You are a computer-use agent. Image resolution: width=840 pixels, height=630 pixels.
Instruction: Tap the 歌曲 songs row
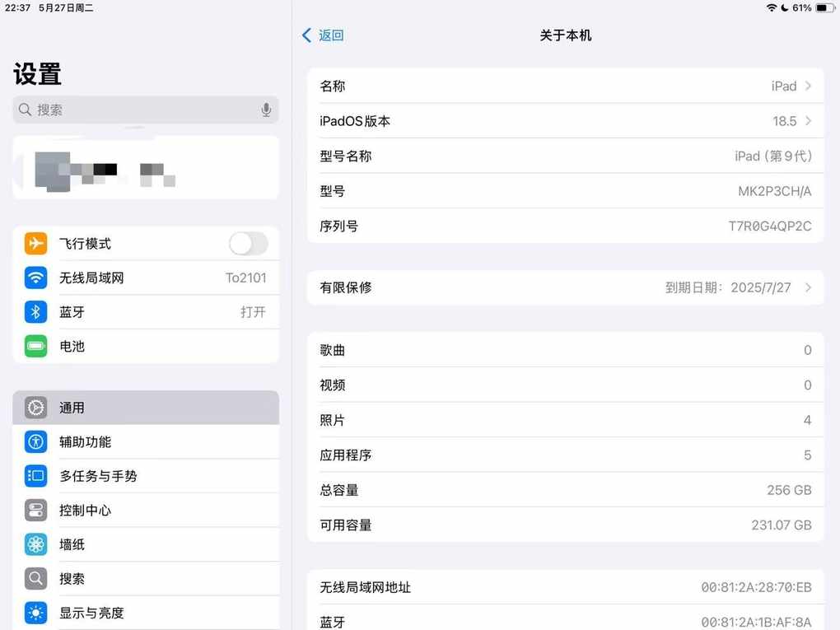[x=566, y=350]
